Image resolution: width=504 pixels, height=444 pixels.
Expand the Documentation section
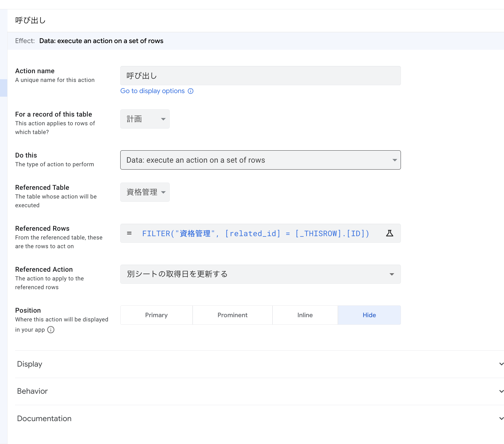coord(259,418)
